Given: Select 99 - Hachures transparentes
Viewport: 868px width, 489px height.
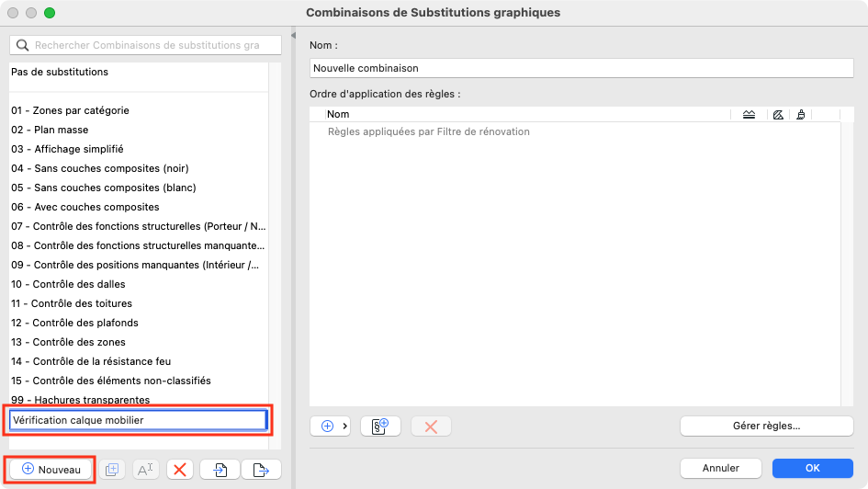Looking at the screenshot, I should (x=139, y=400).
